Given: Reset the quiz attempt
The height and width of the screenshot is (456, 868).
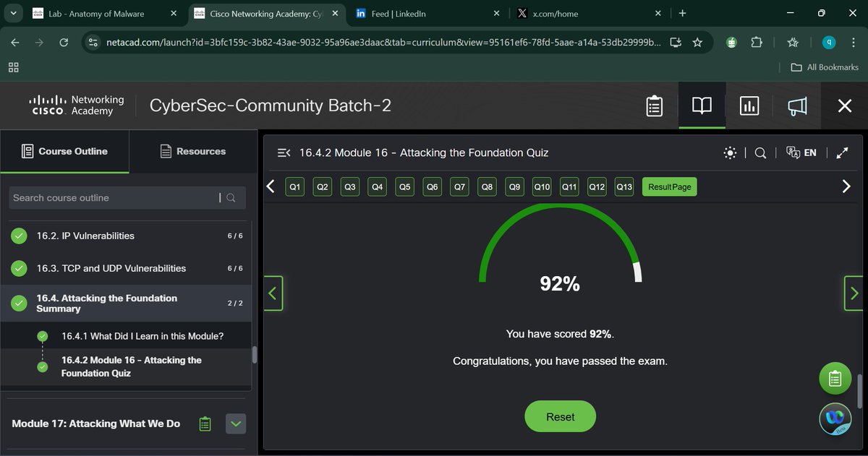Looking at the screenshot, I should (x=560, y=416).
